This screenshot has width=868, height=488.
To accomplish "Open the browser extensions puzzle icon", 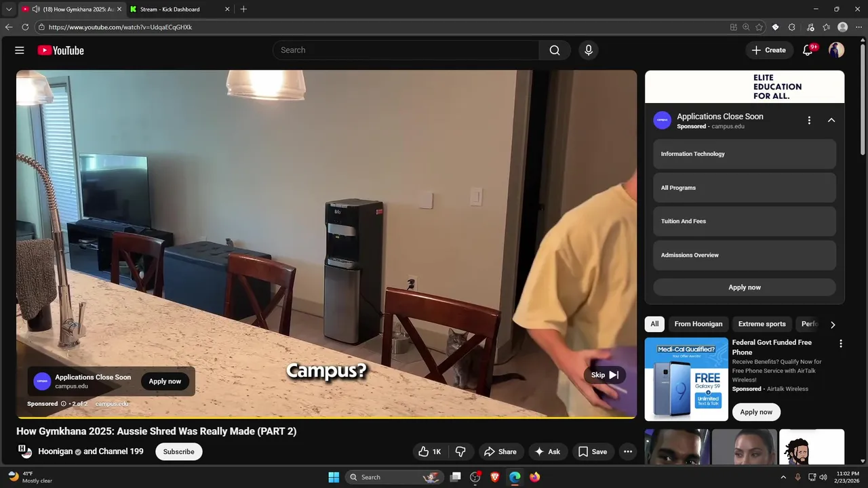I will pos(792,27).
